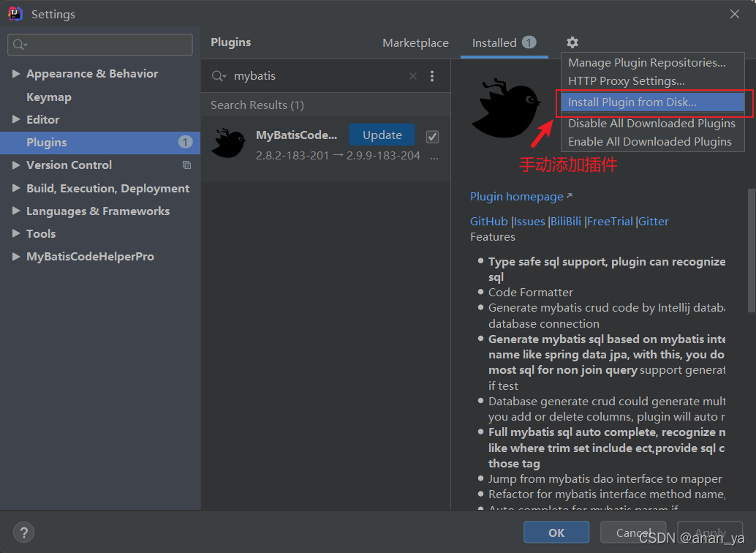Expand the Editor settings node

pyautogui.click(x=16, y=119)
